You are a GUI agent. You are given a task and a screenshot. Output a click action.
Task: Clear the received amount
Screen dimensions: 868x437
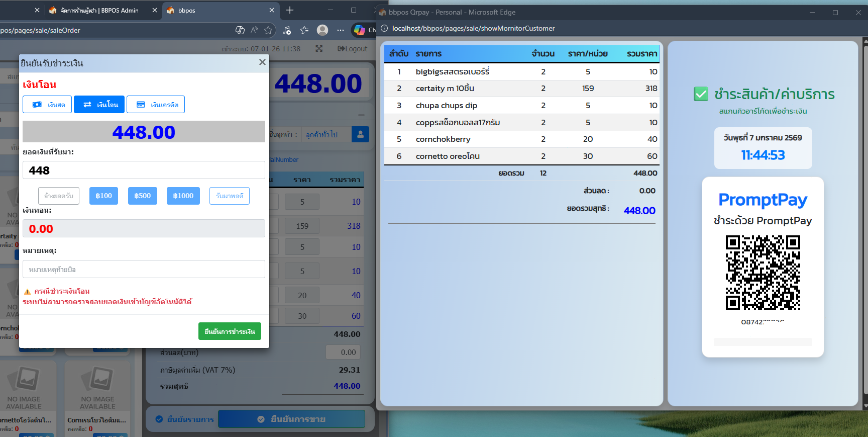[59, 196]
